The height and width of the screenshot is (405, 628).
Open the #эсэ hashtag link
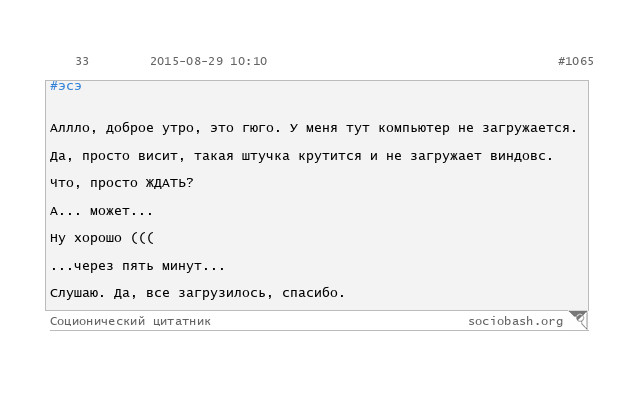66,86
